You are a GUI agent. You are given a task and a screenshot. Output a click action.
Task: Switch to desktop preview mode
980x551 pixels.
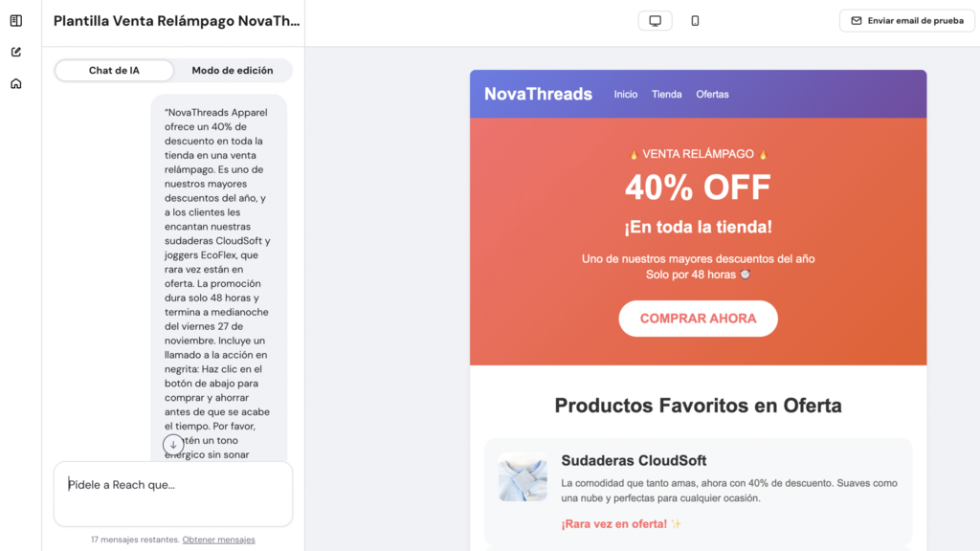(x=656, y=21)
